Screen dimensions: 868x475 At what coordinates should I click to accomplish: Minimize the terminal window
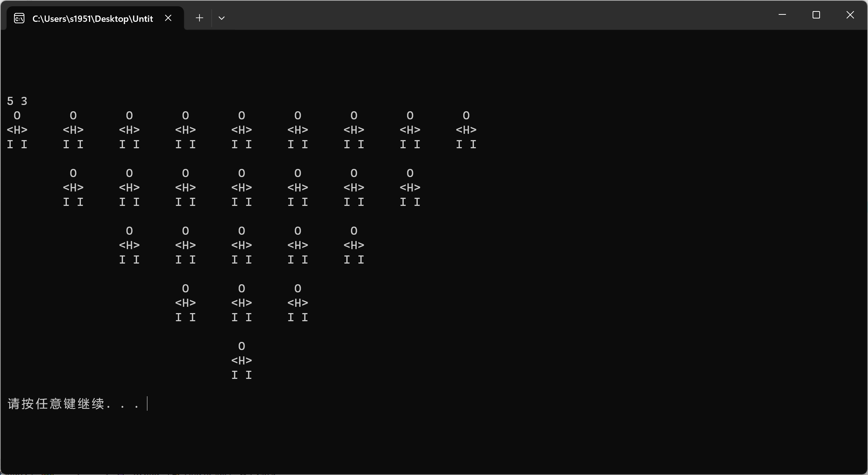[782, 15]
